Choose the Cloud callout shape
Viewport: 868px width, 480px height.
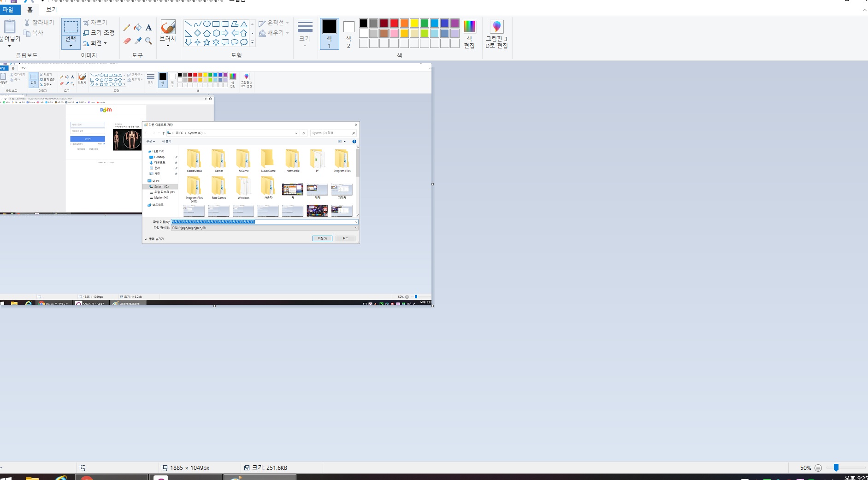point(244,42)
